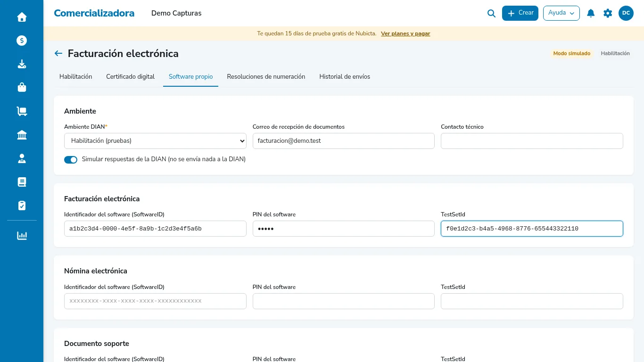Click the Nómina electrónica TestSetId field
Viewport: 644px width, 362px height.
(532, 301)
